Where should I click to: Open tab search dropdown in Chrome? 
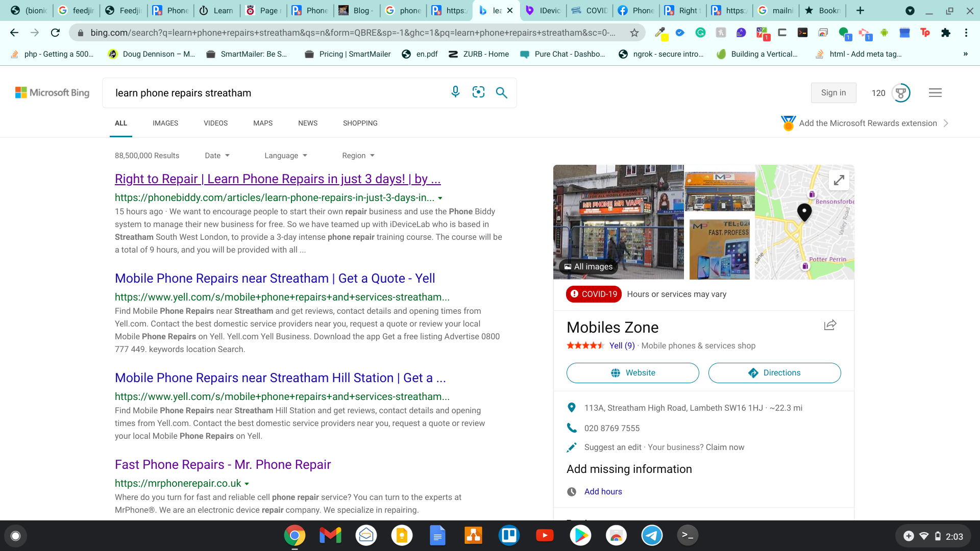pos(910,10)
